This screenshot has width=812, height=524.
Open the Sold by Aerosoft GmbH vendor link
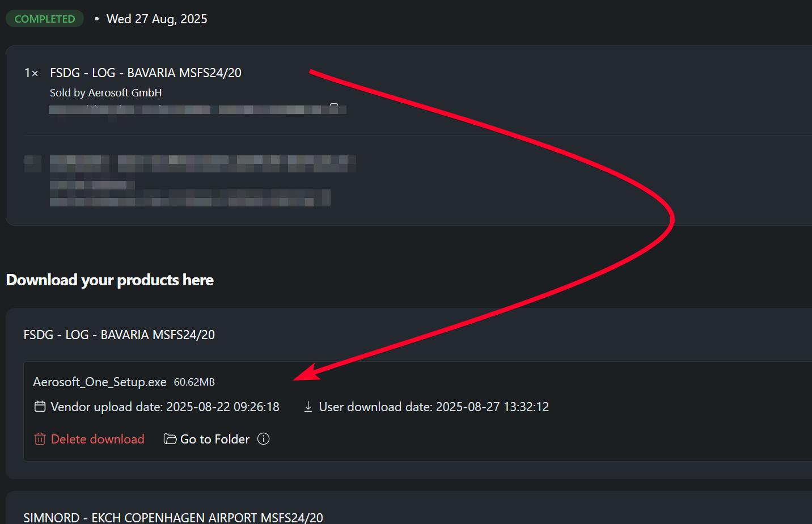[106, 92]
